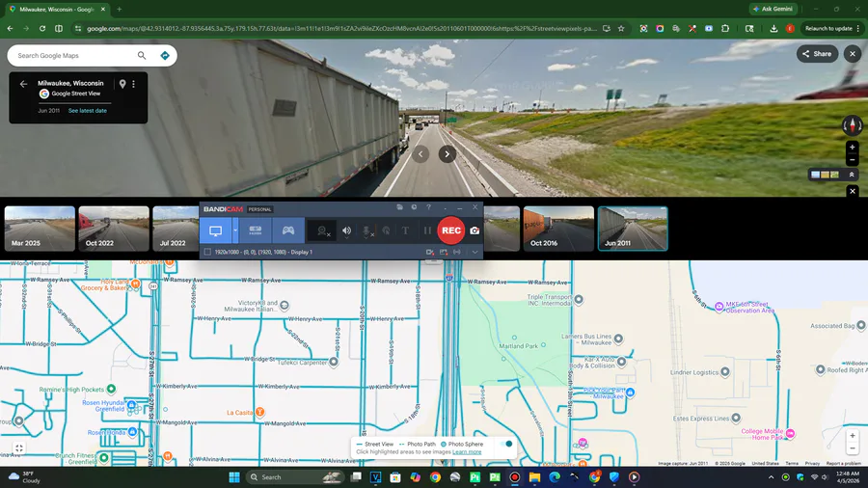Toggle Bandicam mouse click effects

(386, 230)
